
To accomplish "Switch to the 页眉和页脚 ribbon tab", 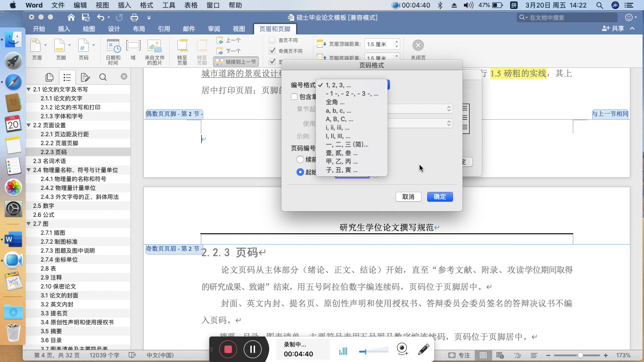I will (274, 28).
